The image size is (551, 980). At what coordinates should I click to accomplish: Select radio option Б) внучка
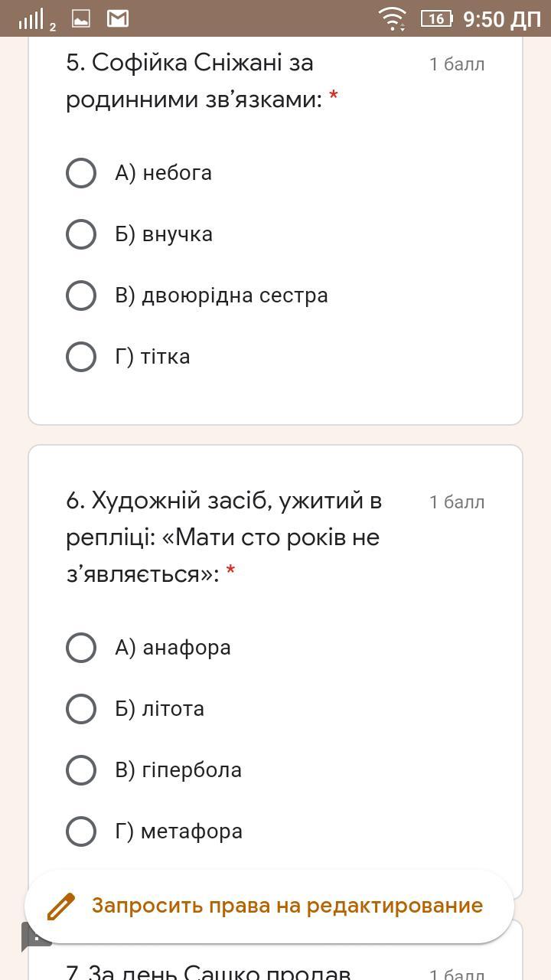[x=81, y=234]
